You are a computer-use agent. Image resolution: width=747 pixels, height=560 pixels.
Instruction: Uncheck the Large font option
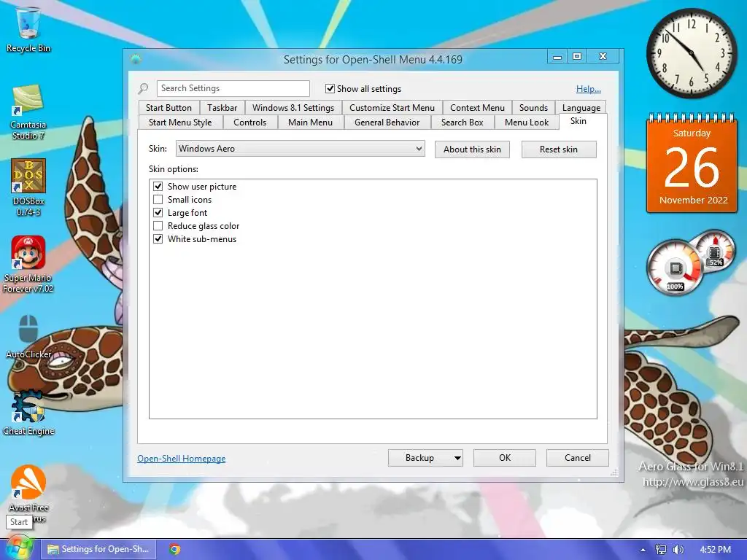click(158, 212)
